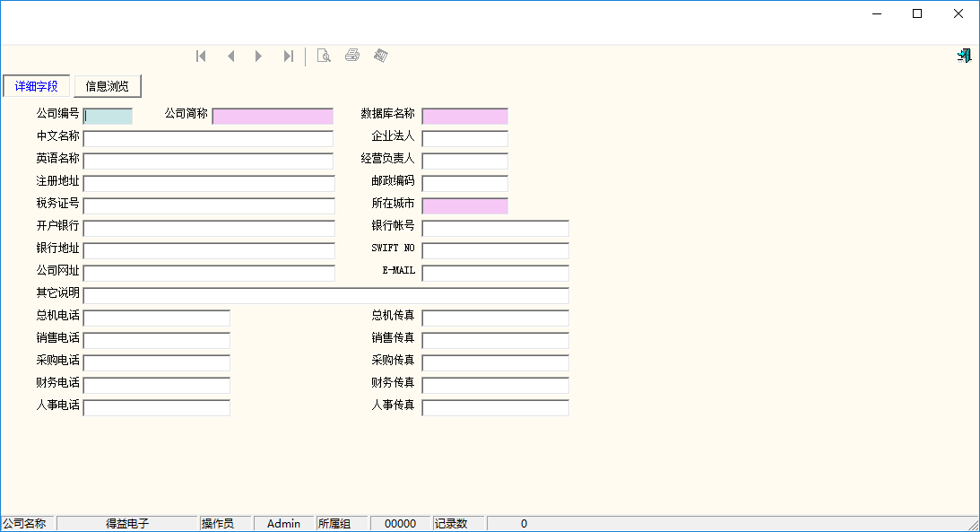Switch to the 信息浏览 tab
The height and width of the screenshot is (532, 980).
point(108,86)
